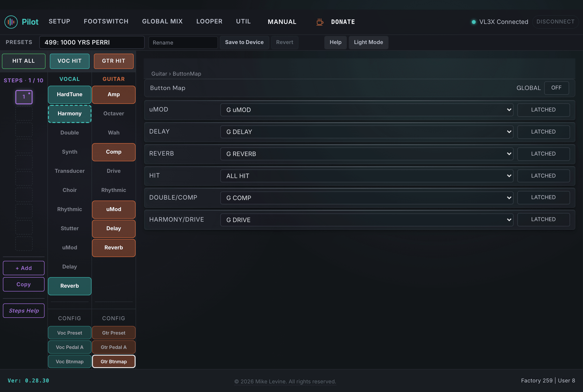This screenshot has width=583, height=392.
Task: Click the coffee cup donate icon
Action: 320,22
